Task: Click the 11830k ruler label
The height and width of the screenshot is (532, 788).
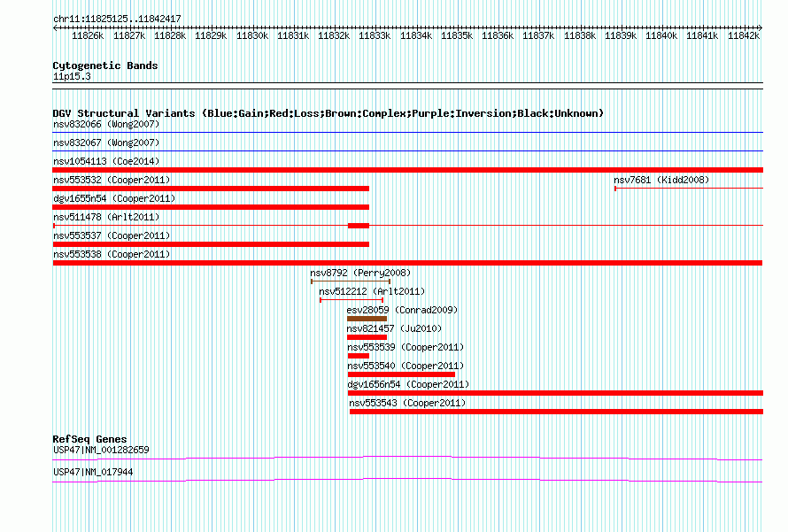Action: 251,35
